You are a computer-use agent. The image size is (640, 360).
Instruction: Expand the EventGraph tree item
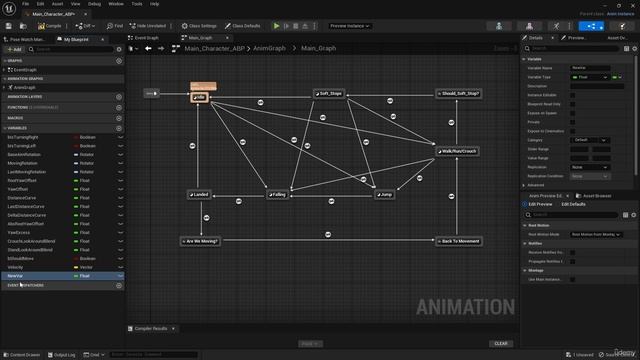(x=4, y=70)
